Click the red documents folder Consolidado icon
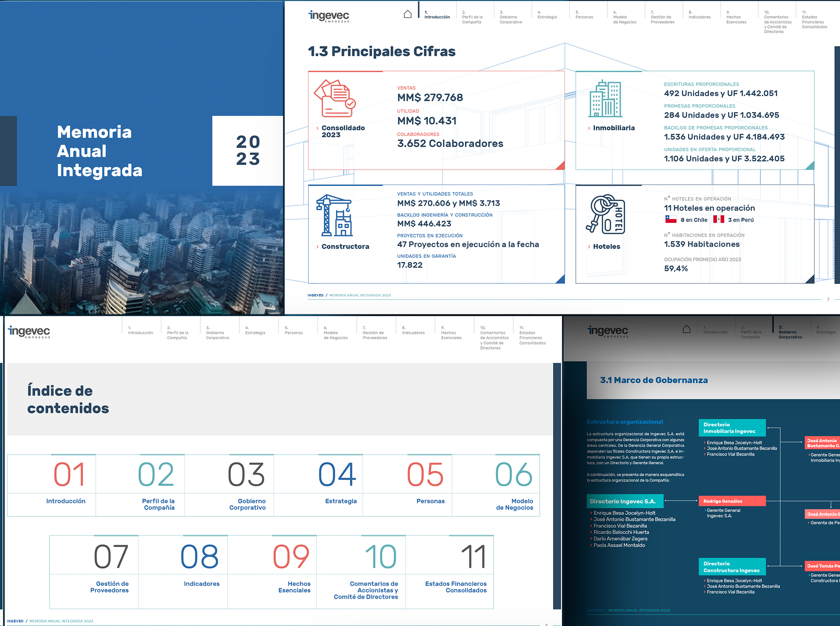840x626 pixels. click(335, 98)
